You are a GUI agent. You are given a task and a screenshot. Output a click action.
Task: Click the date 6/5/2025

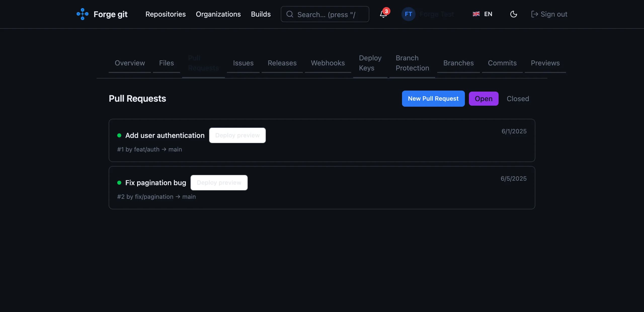point(513,179)
